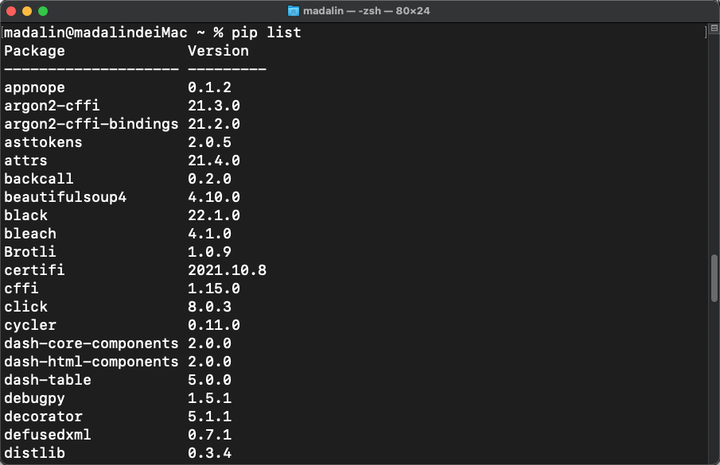Viewport: 720px width, 465px height.
Task: Click version 22.1.0 of black
Action: 214,215
